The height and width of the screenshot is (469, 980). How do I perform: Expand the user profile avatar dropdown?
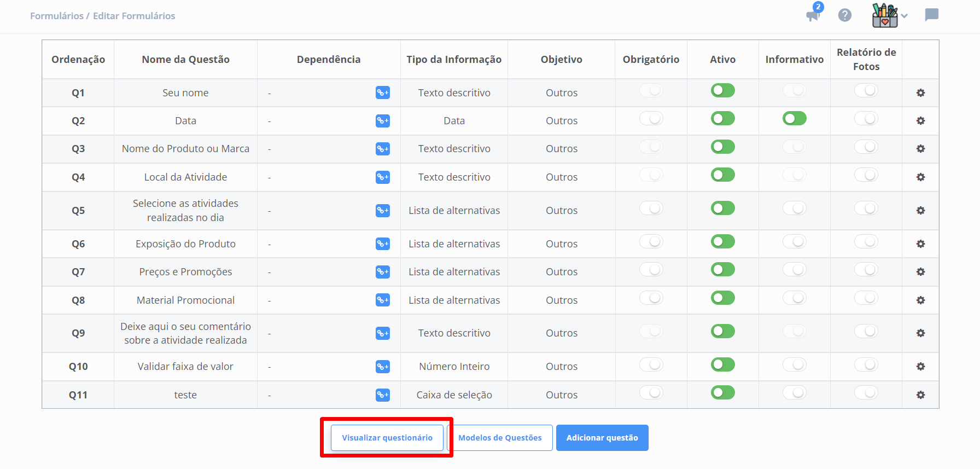tap(889, 15)
